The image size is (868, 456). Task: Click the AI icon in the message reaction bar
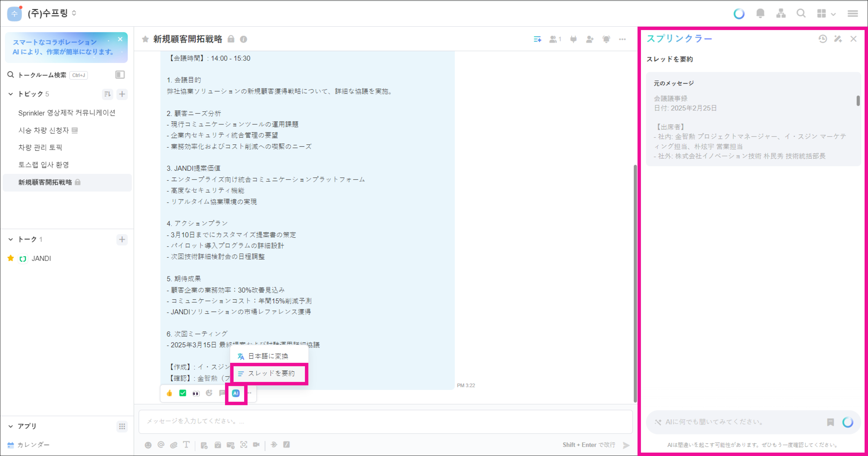pyautogui.click(x=236, y=393)
